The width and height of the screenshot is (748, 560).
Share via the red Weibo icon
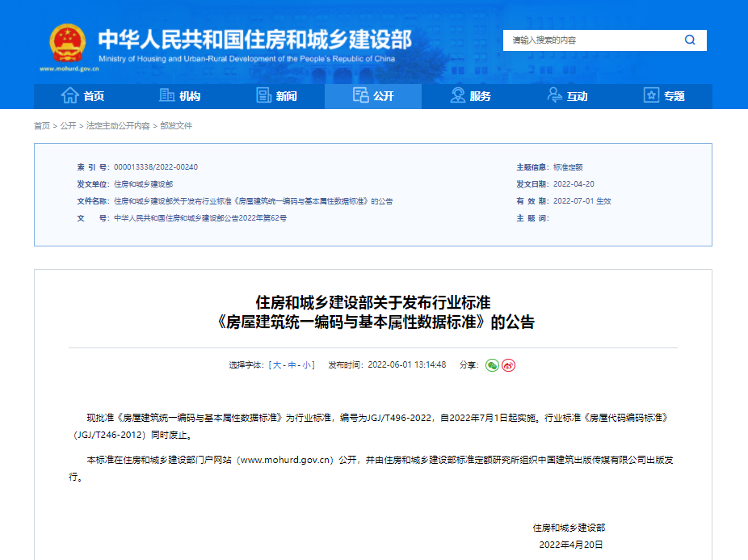[508, 365]
